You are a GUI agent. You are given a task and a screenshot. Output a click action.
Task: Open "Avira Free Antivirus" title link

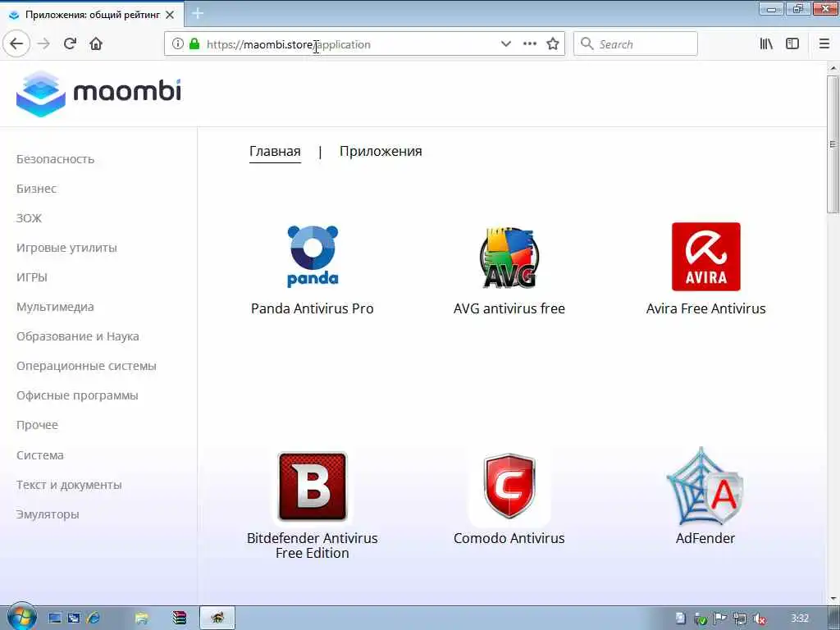(x=706, y=308)
